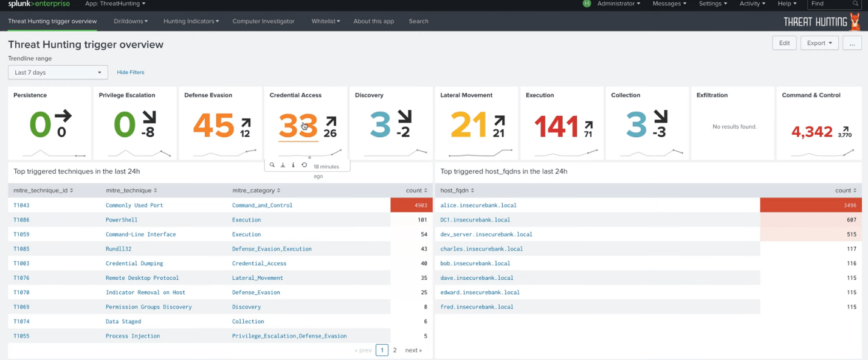This screenshot has width=868, height=360.
Task: Toggle sorting on the count column header
Action: [416, 190]
